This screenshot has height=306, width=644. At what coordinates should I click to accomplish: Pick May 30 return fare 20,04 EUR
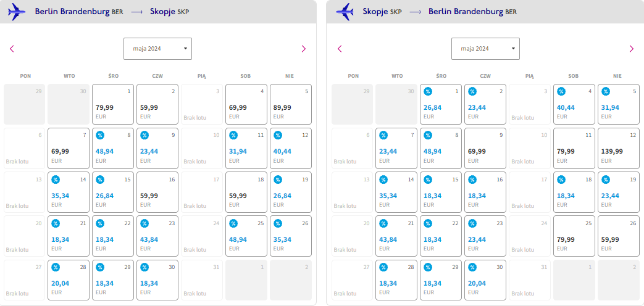point(485,280)
